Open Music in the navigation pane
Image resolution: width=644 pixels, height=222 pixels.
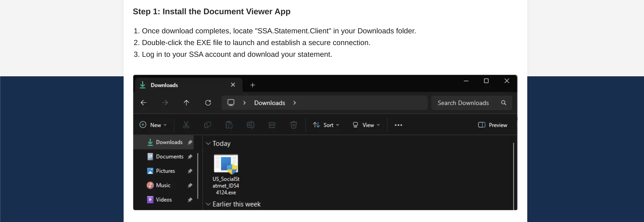click(159, 185)
